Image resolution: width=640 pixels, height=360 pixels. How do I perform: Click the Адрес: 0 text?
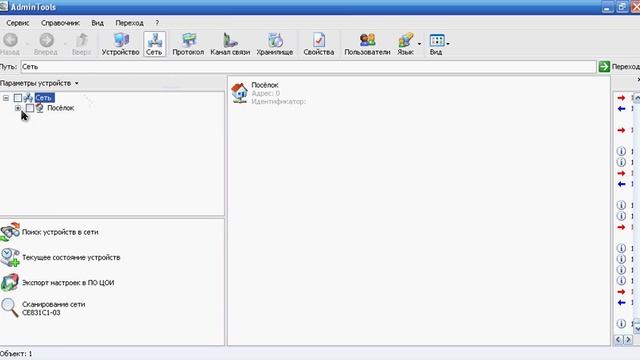(266, 93)
